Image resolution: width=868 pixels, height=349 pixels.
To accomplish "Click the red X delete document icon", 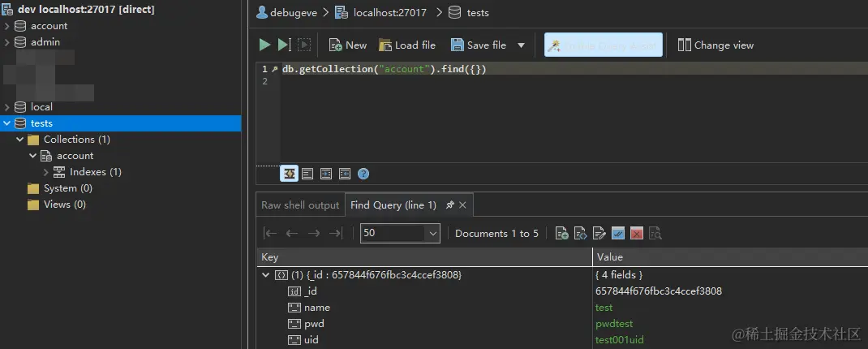I will pyautogui.click(x=637, y=233).
